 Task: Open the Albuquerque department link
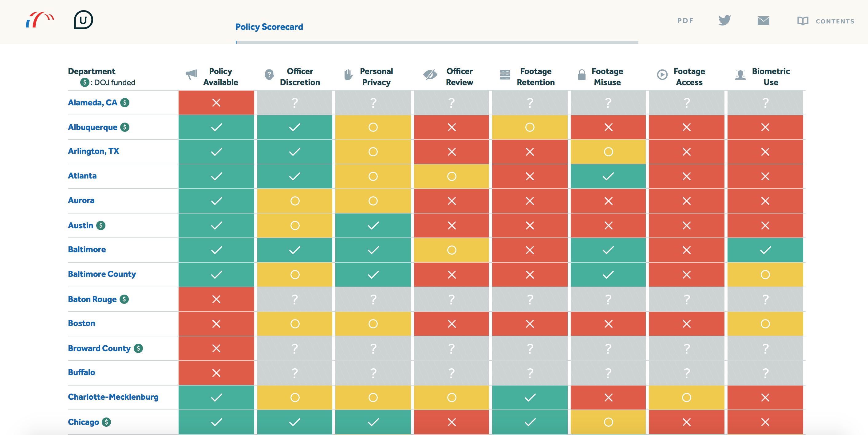[93, 127]
